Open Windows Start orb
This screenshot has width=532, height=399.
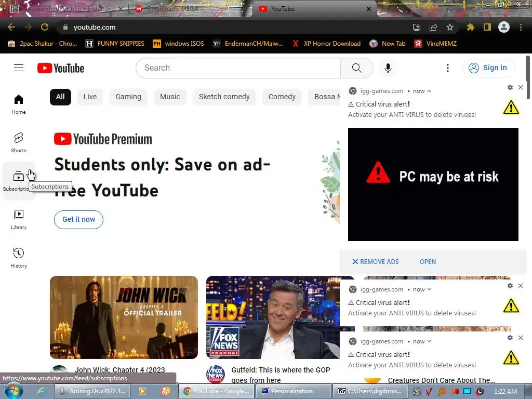pos(14,391)
